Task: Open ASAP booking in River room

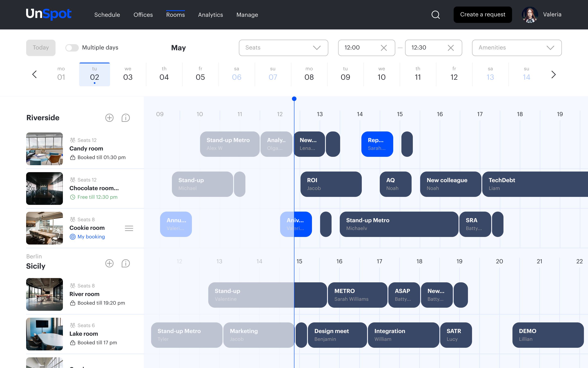Action: (x=404, y=295)
